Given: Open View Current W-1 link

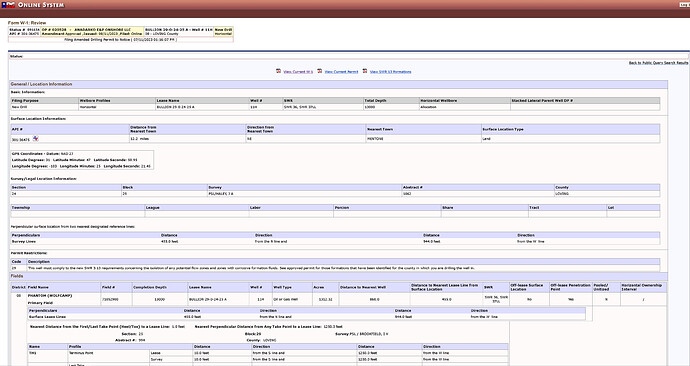Looking at the screenshot, I should 298,72.
